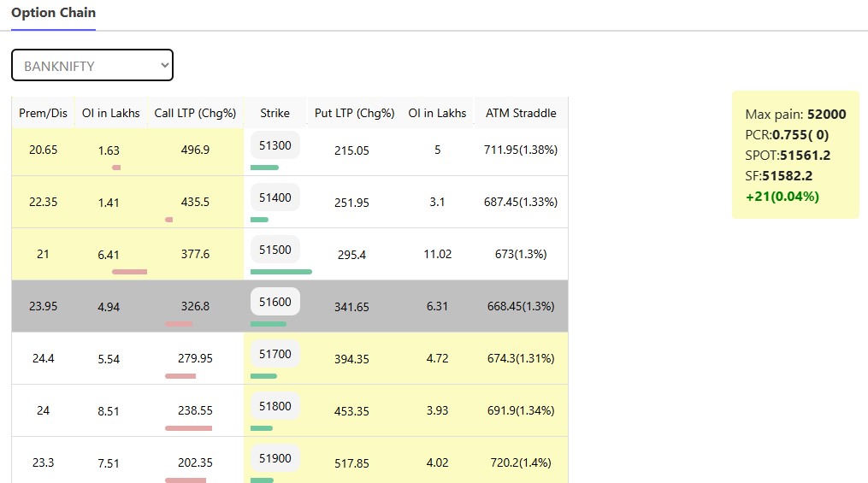This screenshot has height=483, width=868.
Task: Select the green +21(0.04%) change text
Action: click(x=782, y=197)
